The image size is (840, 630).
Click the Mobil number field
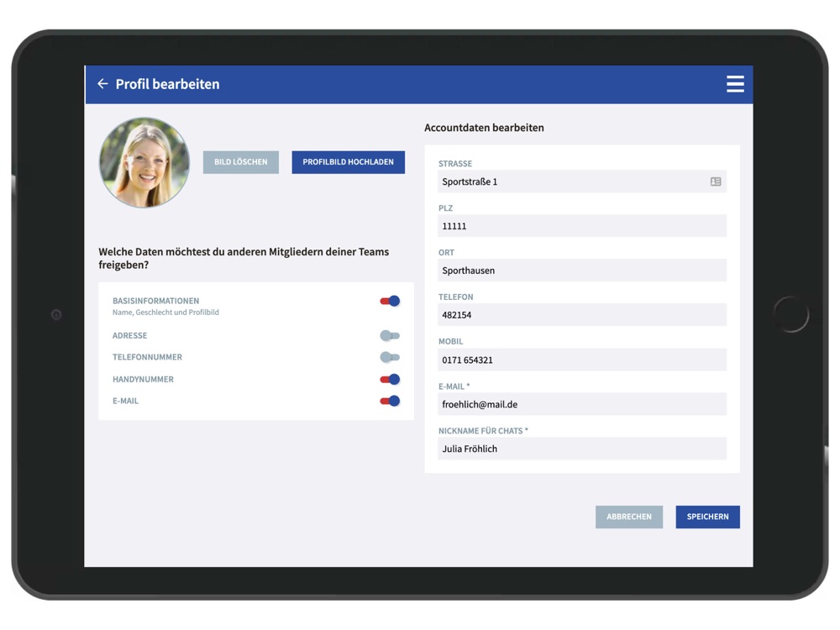tap(581, 360)
